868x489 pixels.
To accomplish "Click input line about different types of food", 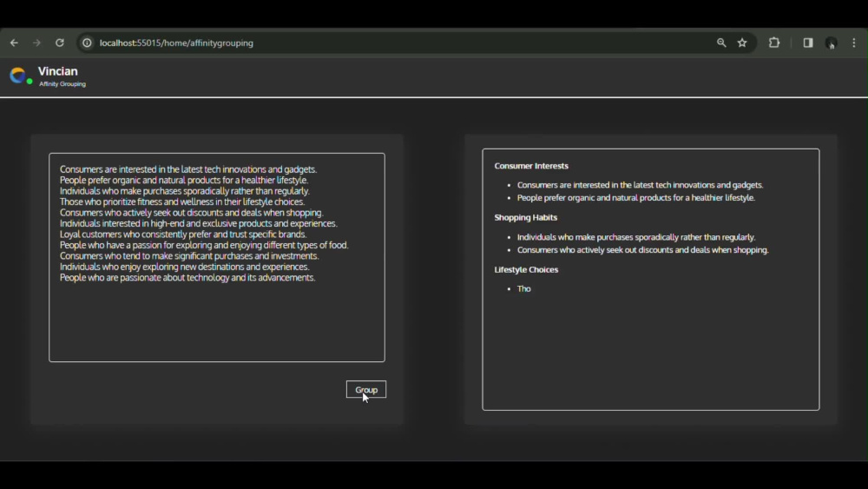I will [204, 245].
